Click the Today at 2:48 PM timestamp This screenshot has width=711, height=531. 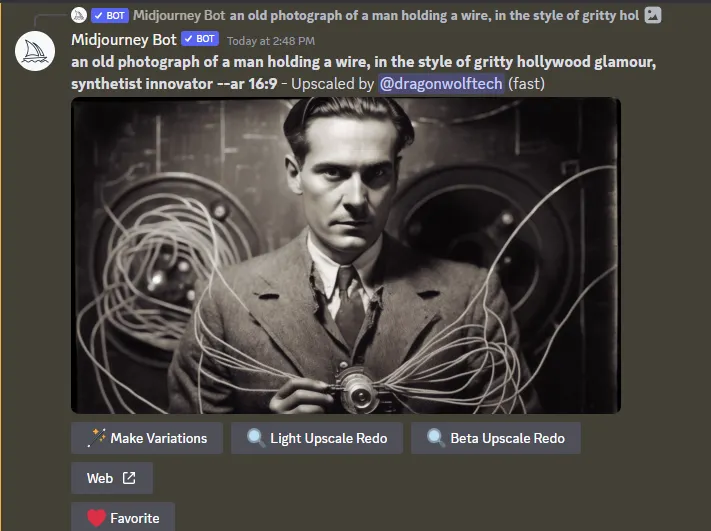click(271, 41)
